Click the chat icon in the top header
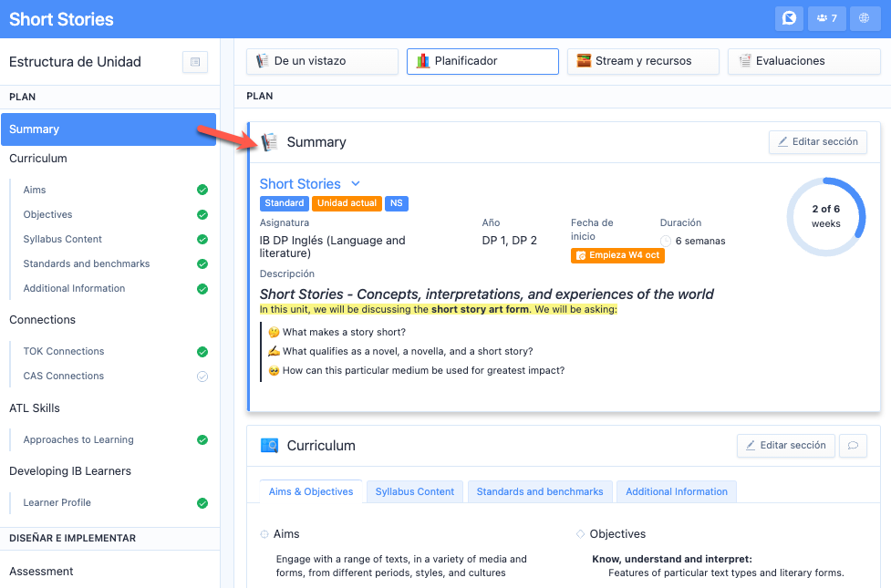 coord(790,18)
